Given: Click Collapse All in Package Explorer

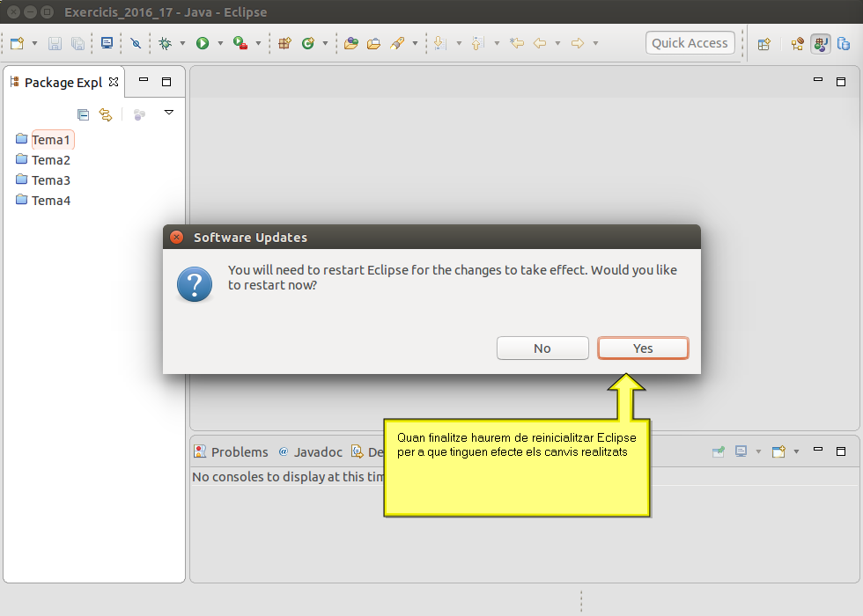Looking at the screenshot, I should click(x=83, y=114).
